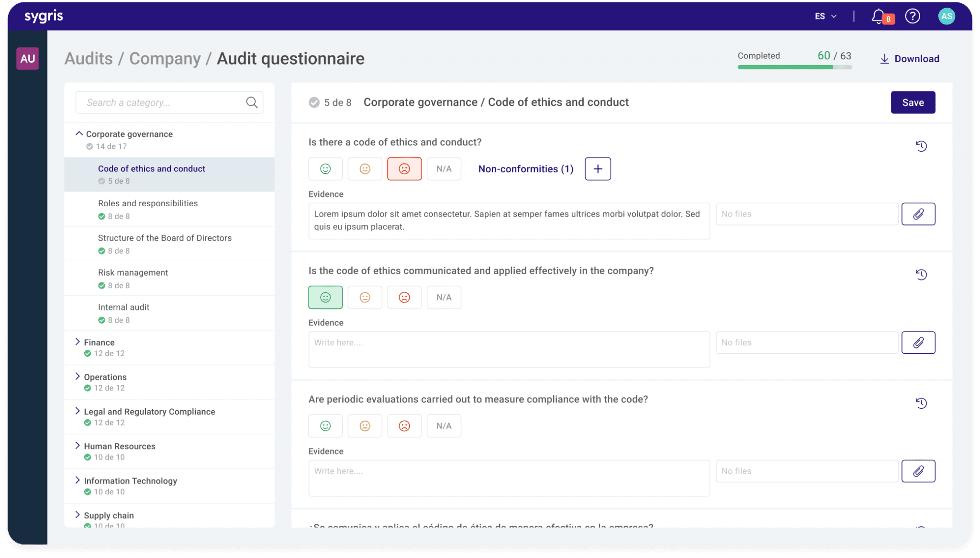Image resolution: width=980 pixels, height=558 pixels.
Task: Expand the Supply chain category
Action: 78,515
